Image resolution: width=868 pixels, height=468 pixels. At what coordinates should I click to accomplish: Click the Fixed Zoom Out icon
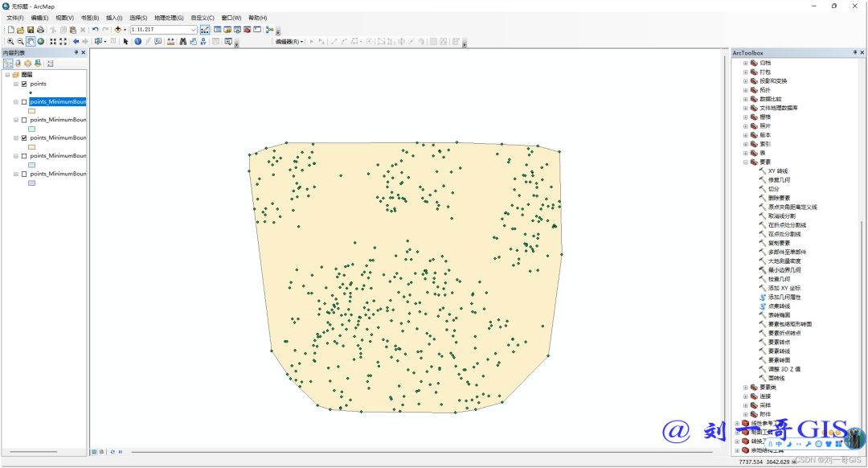[x=63, y=42]
